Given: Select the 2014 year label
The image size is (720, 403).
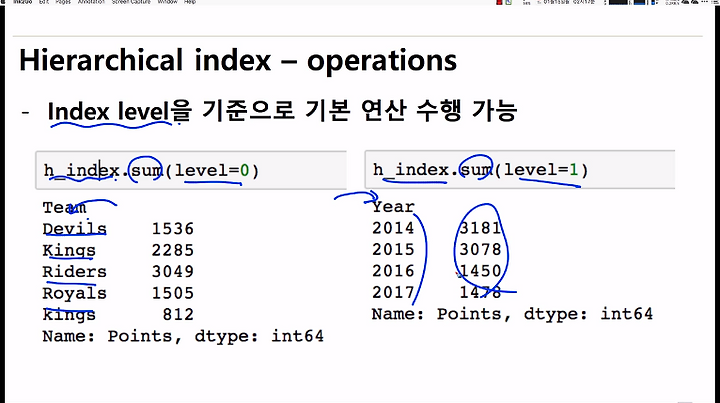Looking at the screenshot, I should coord(394,228).
